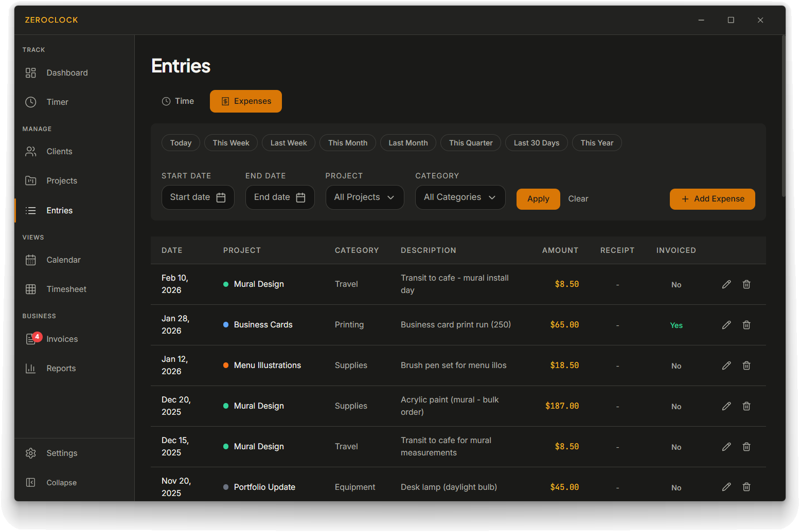Expand the All Projects dropdown

(364, 197)
